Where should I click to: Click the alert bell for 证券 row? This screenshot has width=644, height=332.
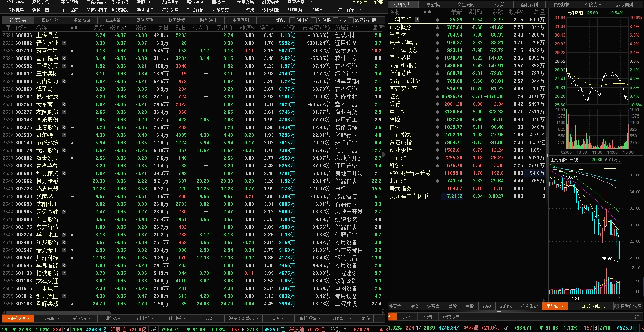tap(437, 97)
